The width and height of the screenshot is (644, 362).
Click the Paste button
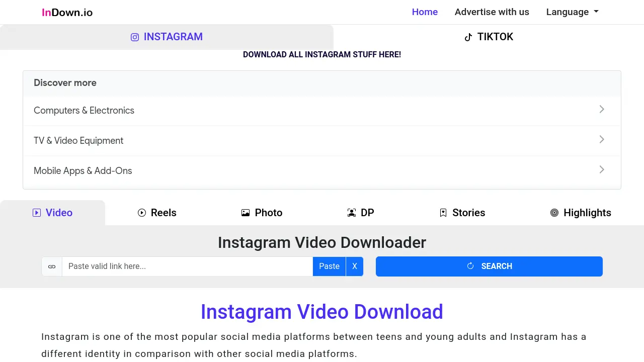coord(329,266)
